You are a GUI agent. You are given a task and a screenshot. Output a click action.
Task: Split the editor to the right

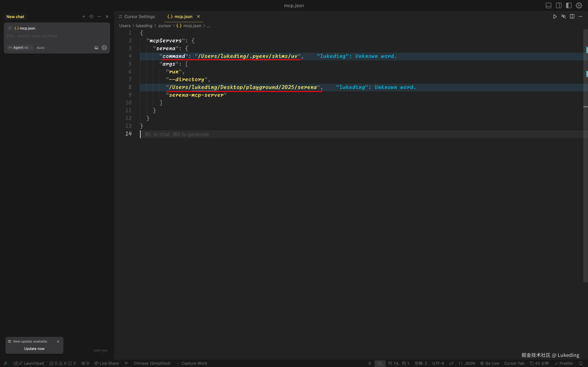click(572, 17)
